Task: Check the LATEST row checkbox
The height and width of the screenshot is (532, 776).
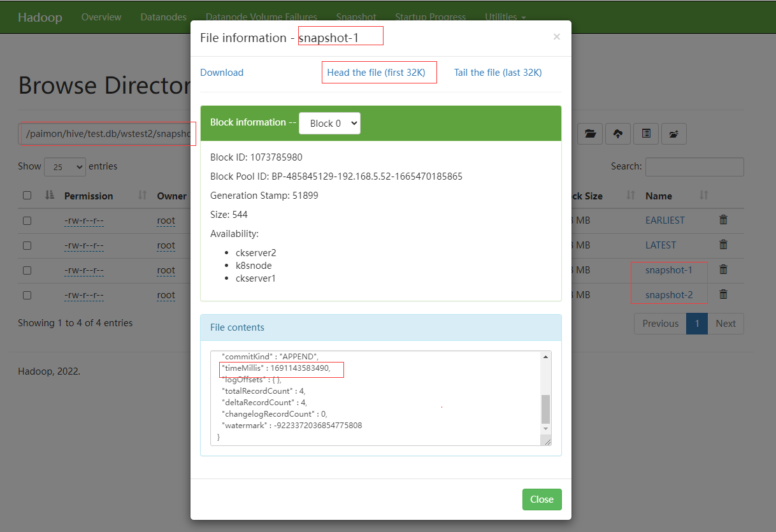Action: tap(27, 245)
